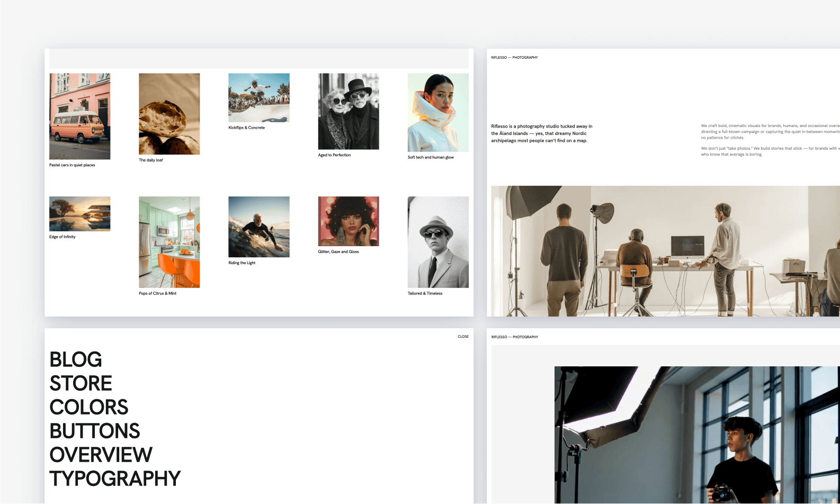View the Edge of Infinity sunset photo

pyautogui.click(x=79, y=213)
